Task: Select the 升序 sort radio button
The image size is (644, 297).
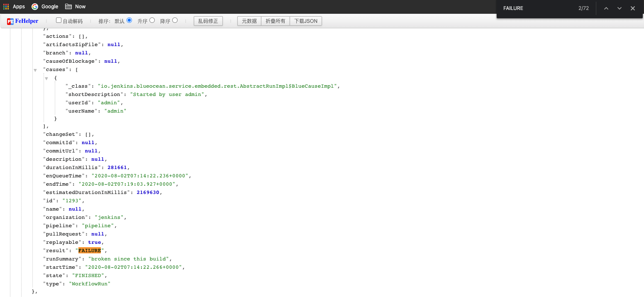Action: coord(152,20)
